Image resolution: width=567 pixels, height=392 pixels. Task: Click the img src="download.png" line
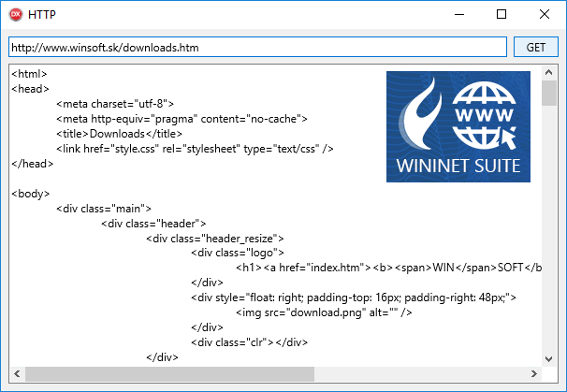pos(324,312)
